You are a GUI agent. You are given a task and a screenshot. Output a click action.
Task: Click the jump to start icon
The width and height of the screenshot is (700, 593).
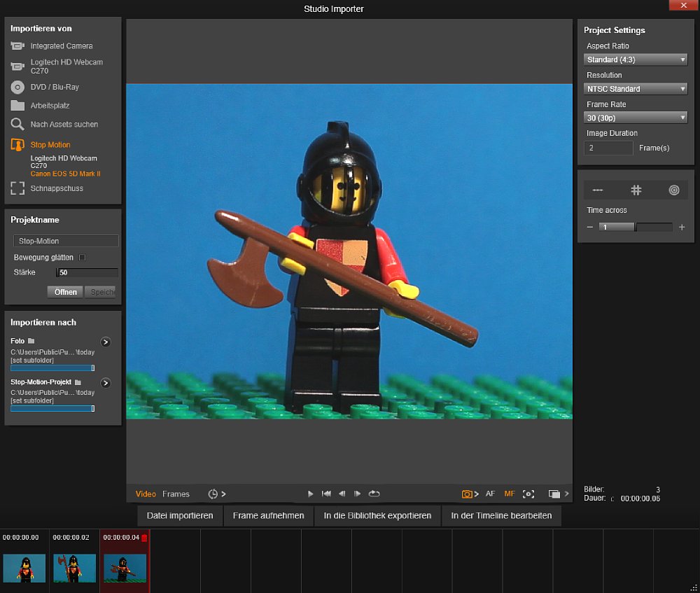tap(326, 494)
